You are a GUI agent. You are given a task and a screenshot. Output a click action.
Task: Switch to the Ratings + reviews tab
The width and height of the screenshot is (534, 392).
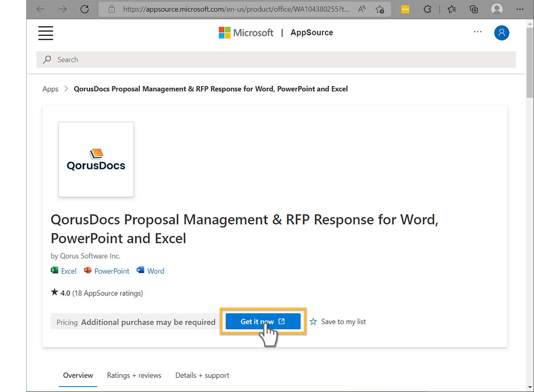pyautogui.click(x=134, y=375)
